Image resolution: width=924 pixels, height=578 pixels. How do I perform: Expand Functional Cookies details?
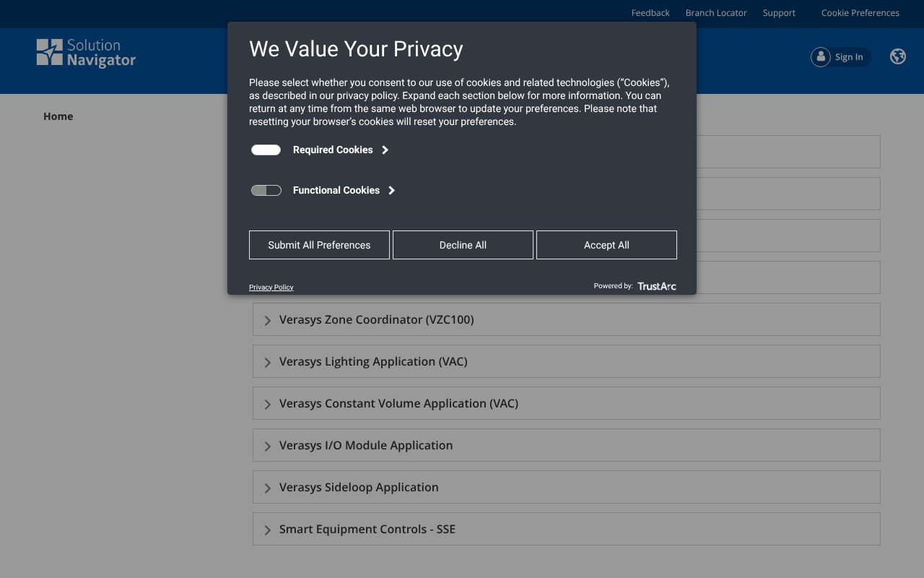(391, 190)
